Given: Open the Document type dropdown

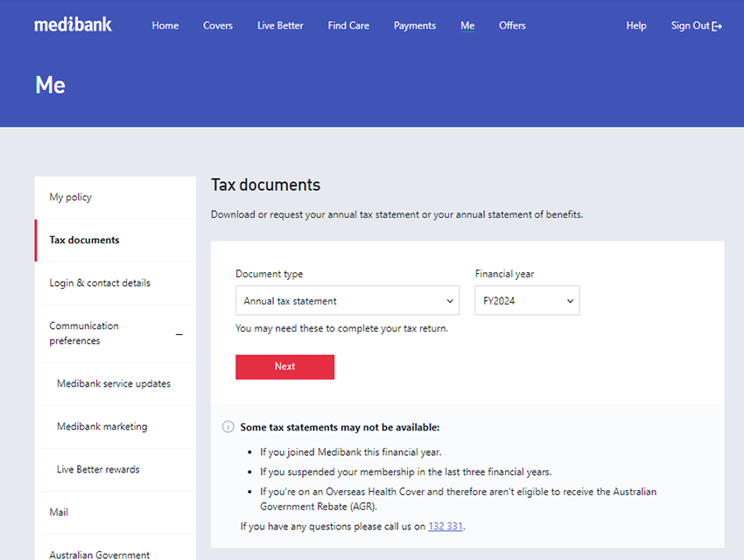Looking at the screenshot, I should pos(347,300).
